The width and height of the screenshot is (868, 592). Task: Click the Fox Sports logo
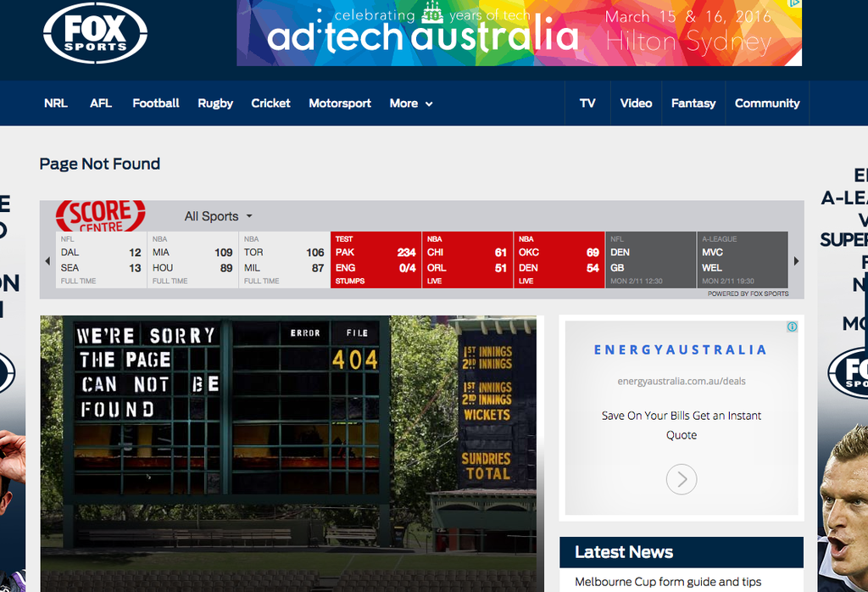(95, 34)
